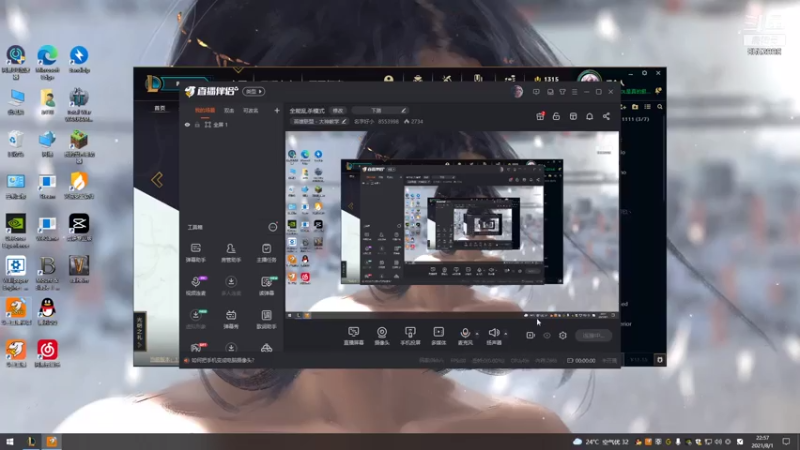The image size is (800, 450).
Task: Edit the stream title field
Action: tap(380, 110)
